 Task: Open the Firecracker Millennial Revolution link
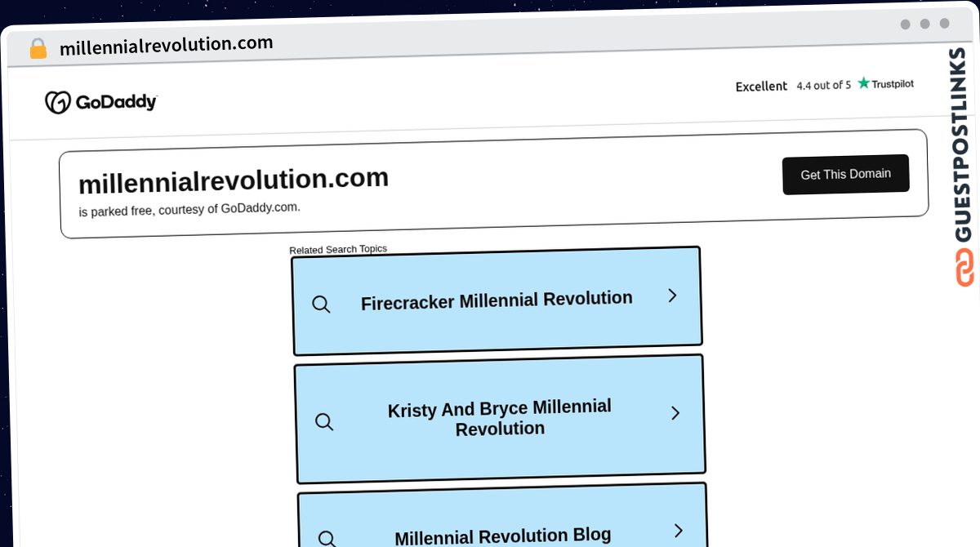[497, 300]
